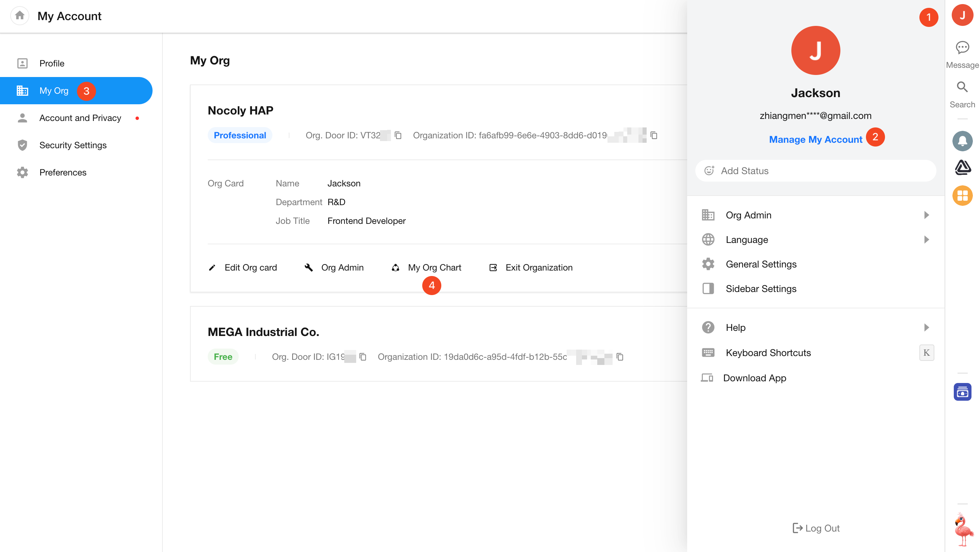This screenshot has height=552, width=980.
Task: Click the Search magnifier icon
Action: 962,87
